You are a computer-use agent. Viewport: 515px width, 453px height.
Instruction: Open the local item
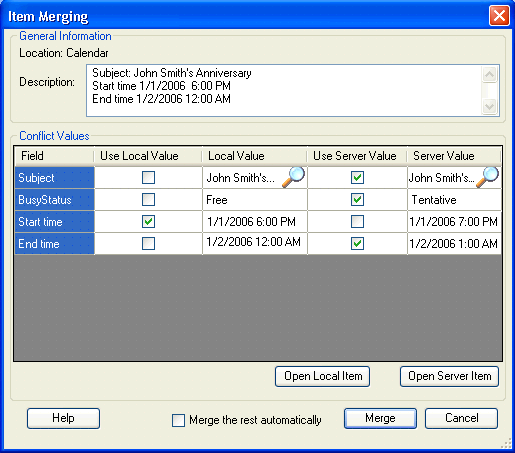click(x=323, y=377)
